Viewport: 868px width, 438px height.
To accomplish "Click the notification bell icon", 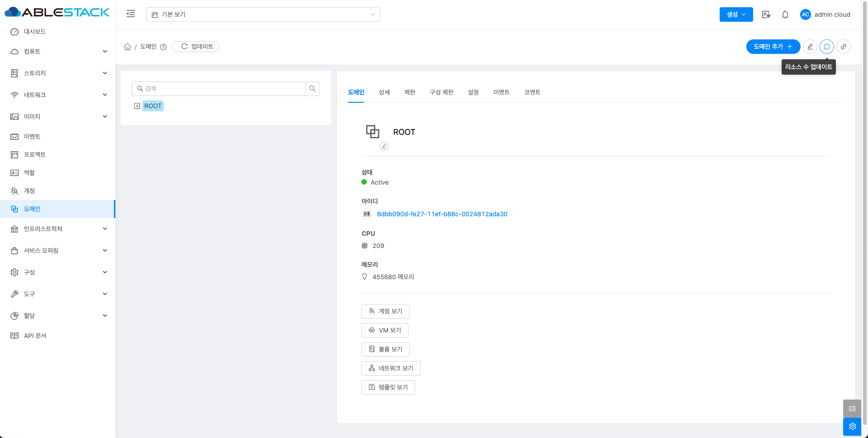I will pos(785,14).
